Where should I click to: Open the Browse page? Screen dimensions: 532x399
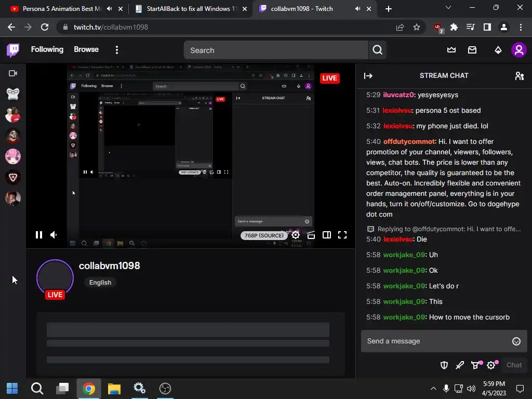click(86, 49)
